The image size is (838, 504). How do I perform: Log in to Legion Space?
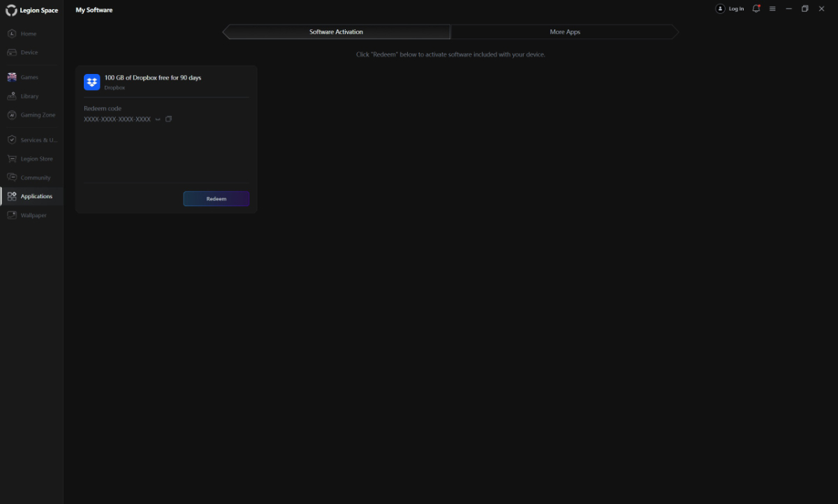(731, 8)
